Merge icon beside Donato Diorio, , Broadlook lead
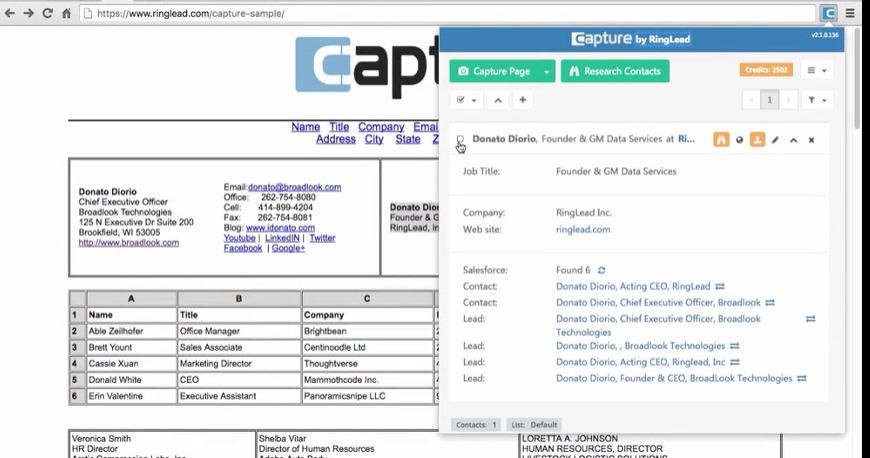 (x=735, y=346)
